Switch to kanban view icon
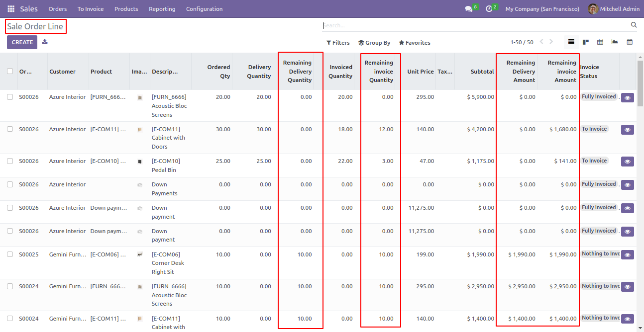The height and width of the screenshot is (332, 644). click(586, 42)
